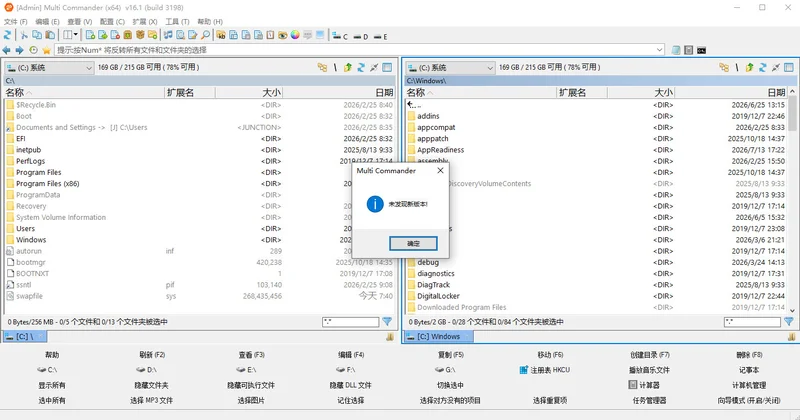Screen dimensions: 800x420
Task: Toggle the filter funnel in left panel
Action: [387, 322]
